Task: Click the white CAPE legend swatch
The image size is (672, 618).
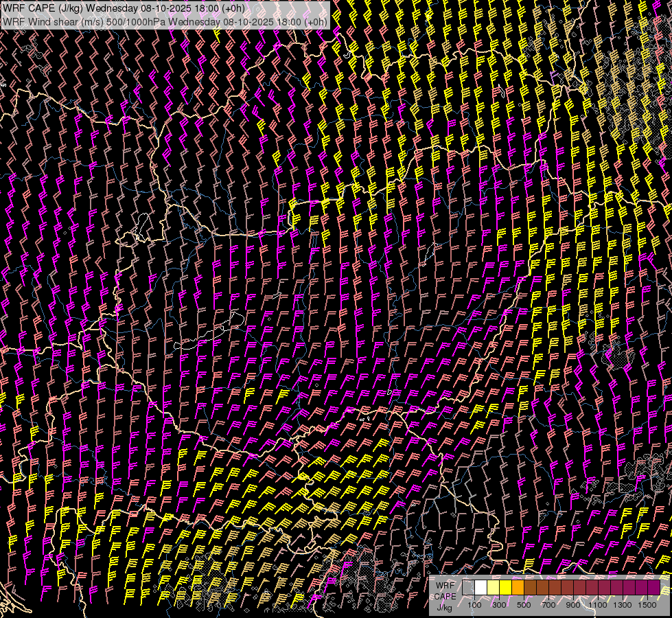Action: 481,588
